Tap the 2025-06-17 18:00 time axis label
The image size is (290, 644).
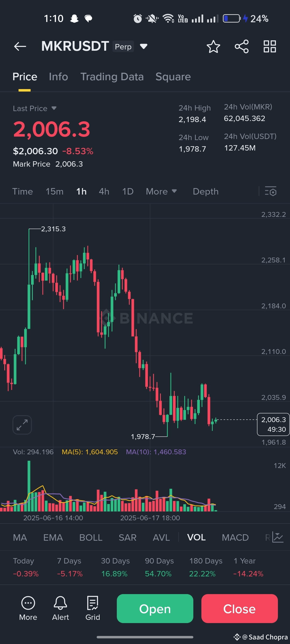click(x=150, y=518)
